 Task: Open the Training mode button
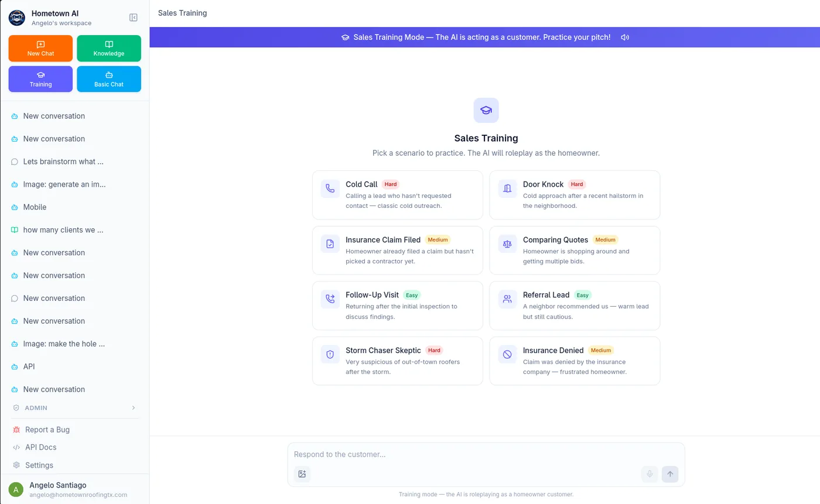coord(40,79)
